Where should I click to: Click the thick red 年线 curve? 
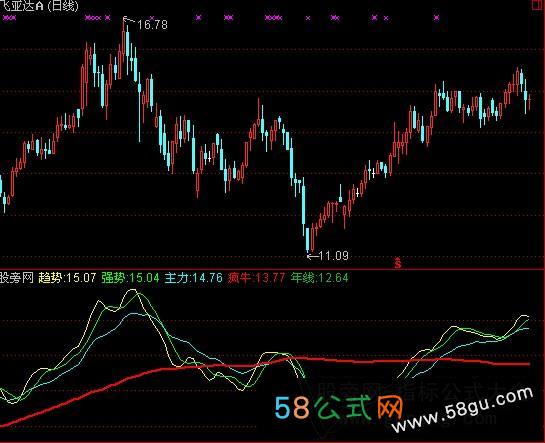(265, 364)
